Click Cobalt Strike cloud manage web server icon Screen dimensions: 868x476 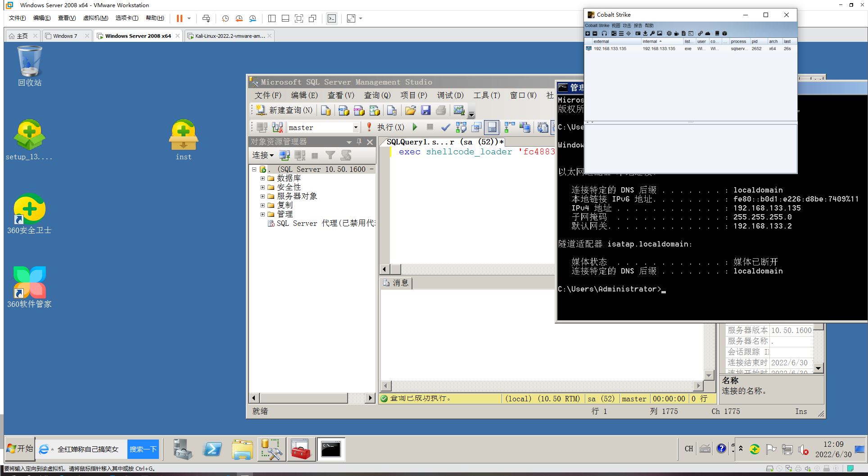coord(708,33)
